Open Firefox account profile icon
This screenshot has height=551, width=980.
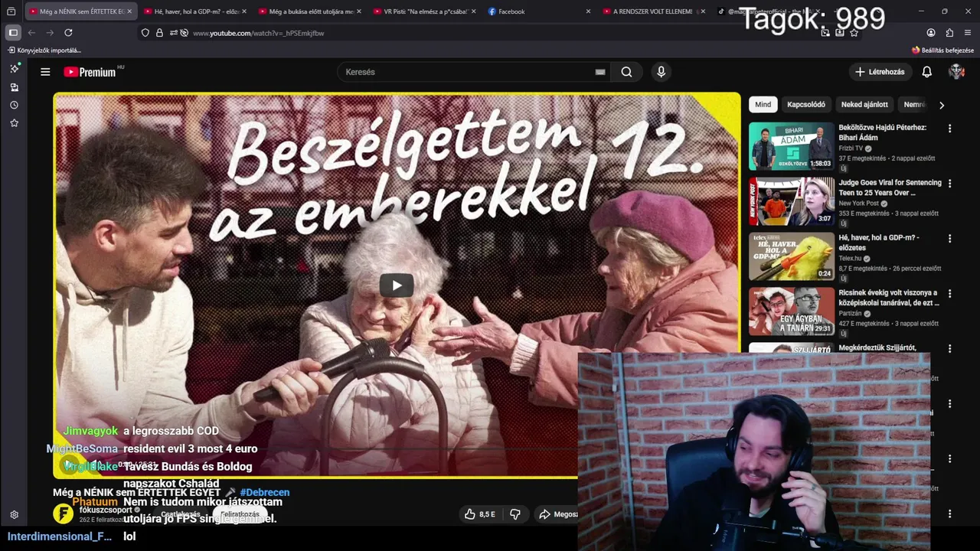point(931,33)
